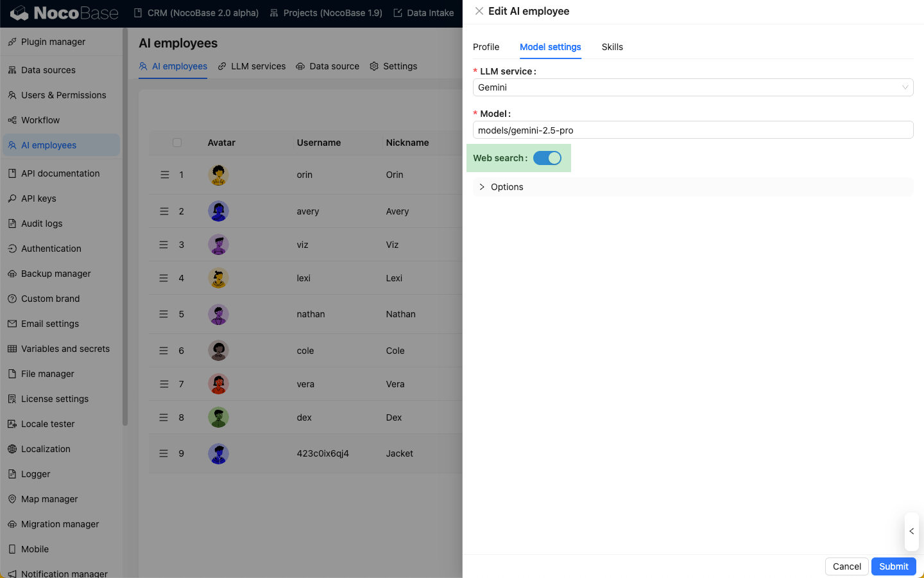Screen dimensions: 924x578
Task: Click the Submit button
Action: [893, 566]
